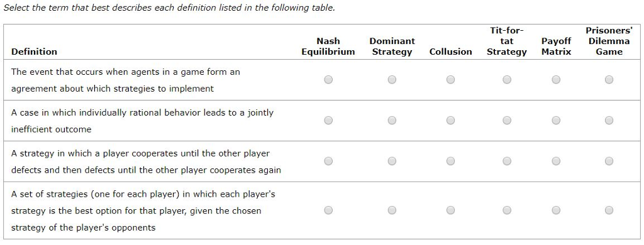Screen dimensions: 644x245
Task: Select Collusion for the agents' agreement definition
Action: coord(450,80)
